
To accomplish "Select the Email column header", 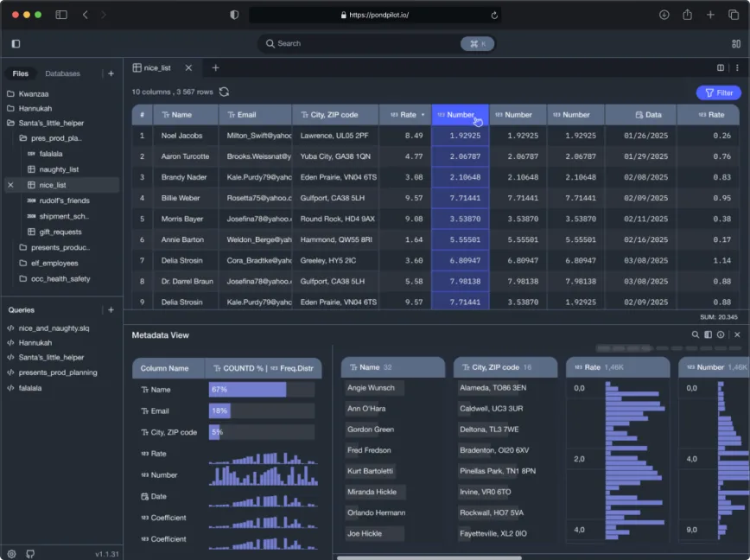I will click(x=256, y=115).
